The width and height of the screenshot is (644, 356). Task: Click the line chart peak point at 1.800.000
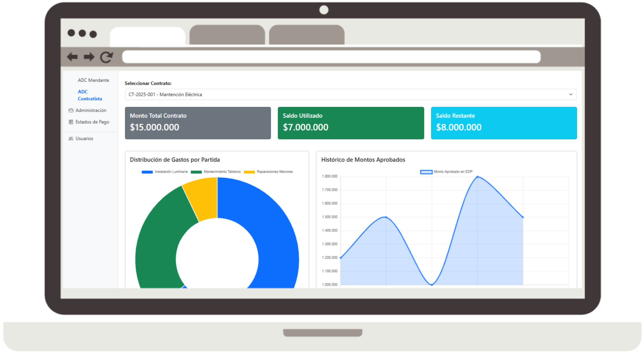477,177
